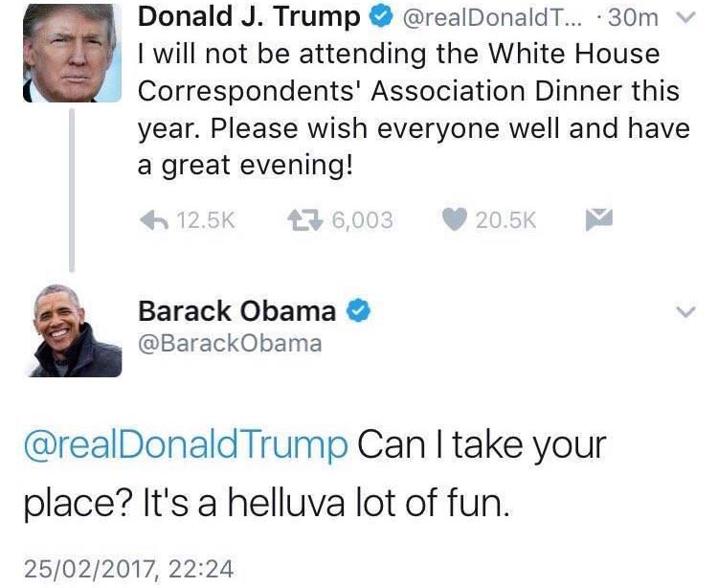Go to the @BarackObama handle
Image resolution: width=718 pixels, height=588 pixels.
click(230, 343)
